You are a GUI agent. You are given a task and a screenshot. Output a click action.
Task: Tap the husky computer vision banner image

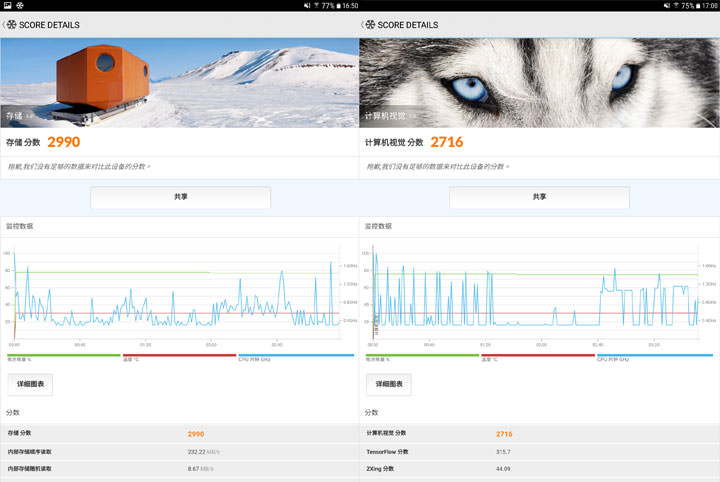539,82
